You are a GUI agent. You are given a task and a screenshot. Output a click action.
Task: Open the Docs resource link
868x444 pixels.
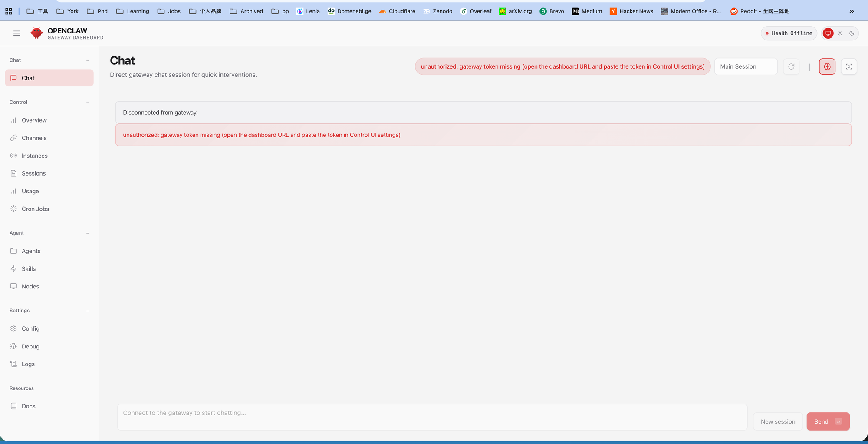click(28, 406)
